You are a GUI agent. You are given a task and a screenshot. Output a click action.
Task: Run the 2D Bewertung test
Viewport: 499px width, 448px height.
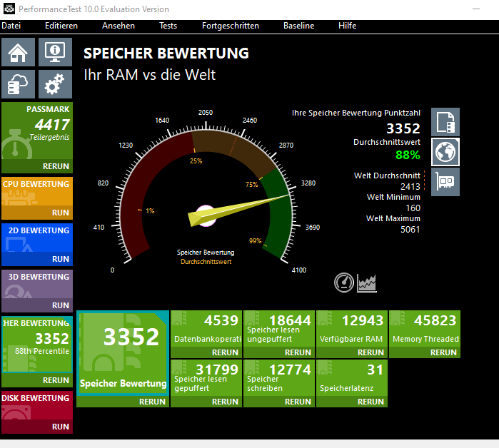click(x=61, y=259)
